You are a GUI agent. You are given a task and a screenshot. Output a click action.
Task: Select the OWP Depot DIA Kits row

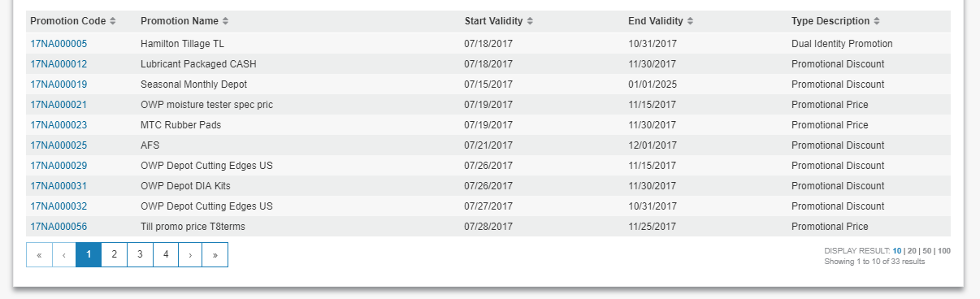pyautogui.click(x=488, y=186)
